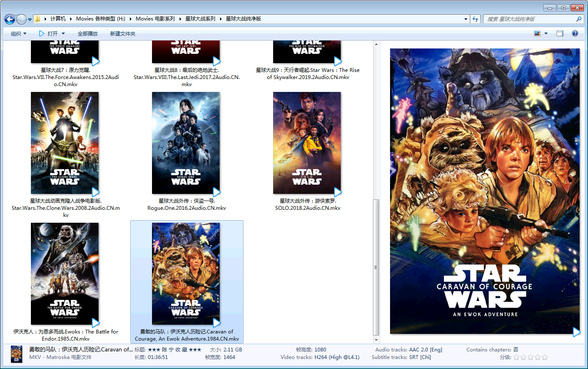This screenshot has width=588, height=369.
Task: Click the 全部播放 button
Action: pos(87,33)
